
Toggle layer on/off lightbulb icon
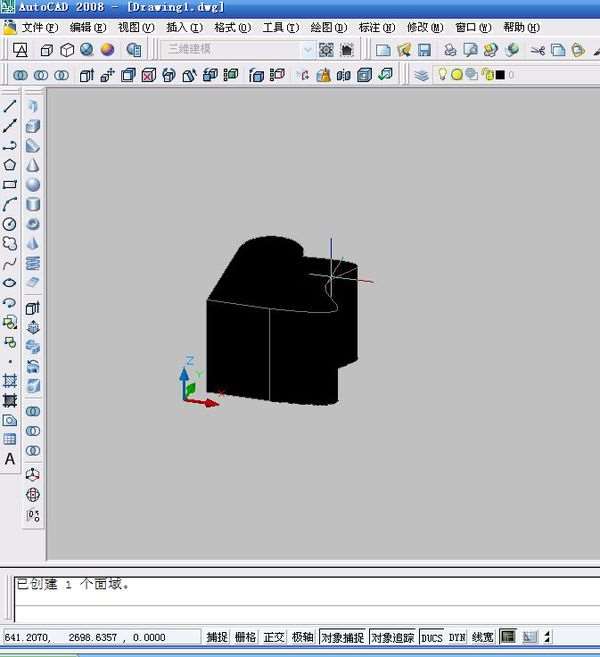(442, 74)
